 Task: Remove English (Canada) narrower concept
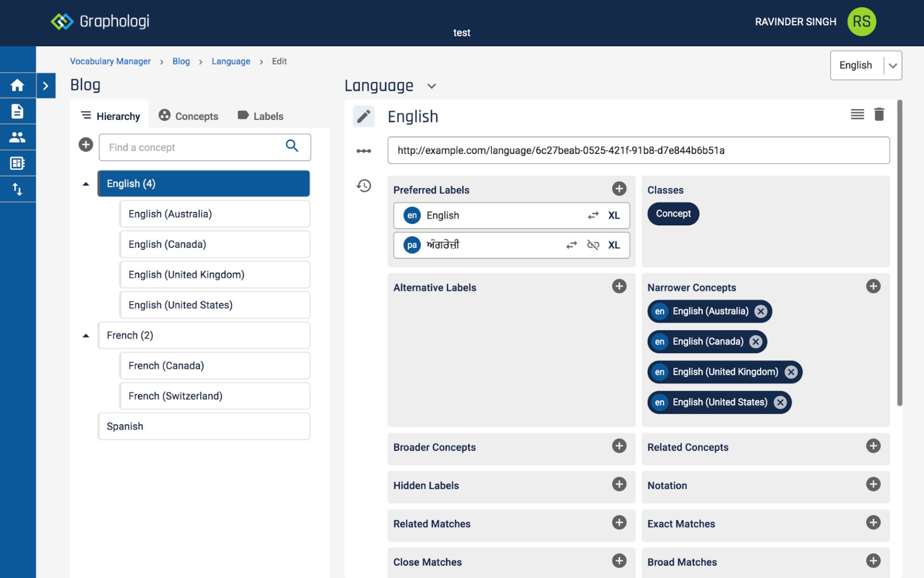(x=756, y=342)
